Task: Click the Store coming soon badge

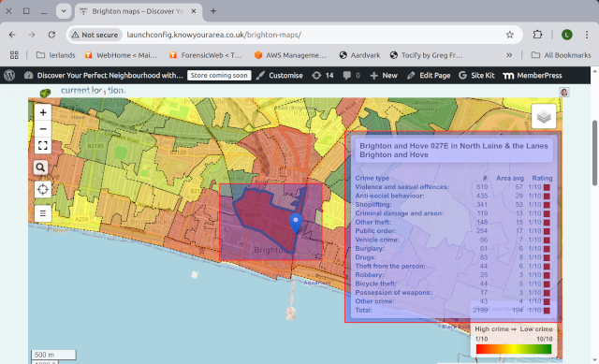Action: pyautogui.click(x=219, y=75)
